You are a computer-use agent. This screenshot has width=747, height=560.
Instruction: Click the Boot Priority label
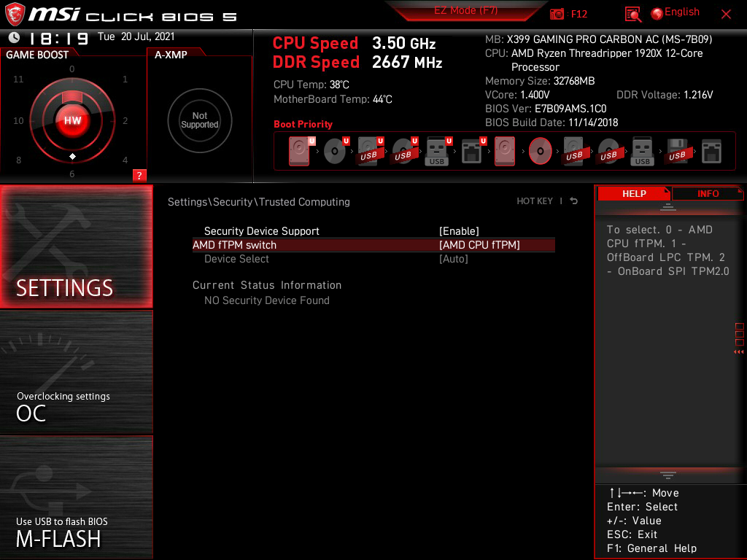303,124
